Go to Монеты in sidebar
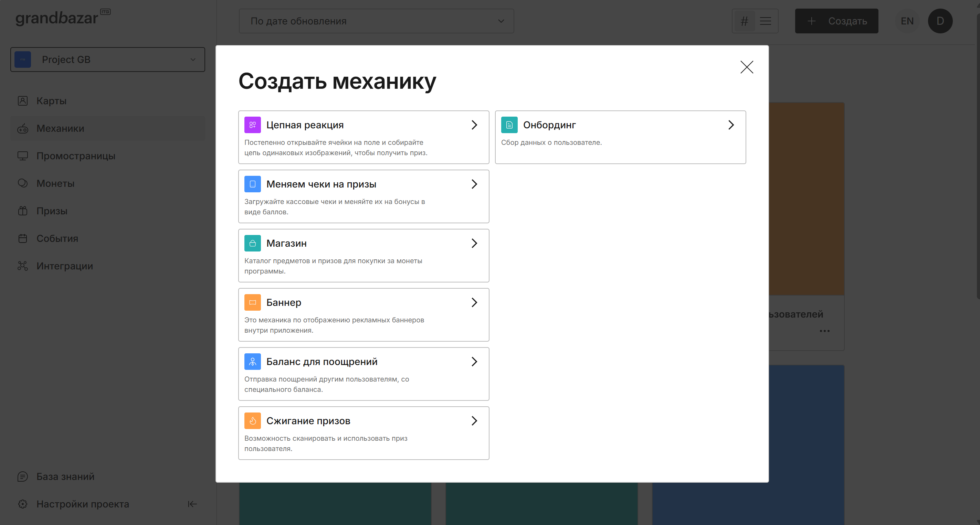 pos(108,183)
